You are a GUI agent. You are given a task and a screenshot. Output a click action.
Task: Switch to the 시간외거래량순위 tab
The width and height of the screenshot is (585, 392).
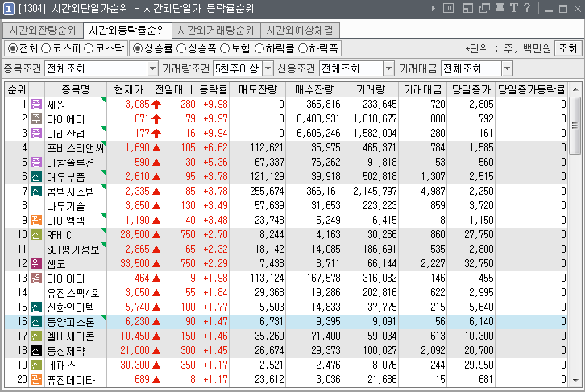coord(216,30)
